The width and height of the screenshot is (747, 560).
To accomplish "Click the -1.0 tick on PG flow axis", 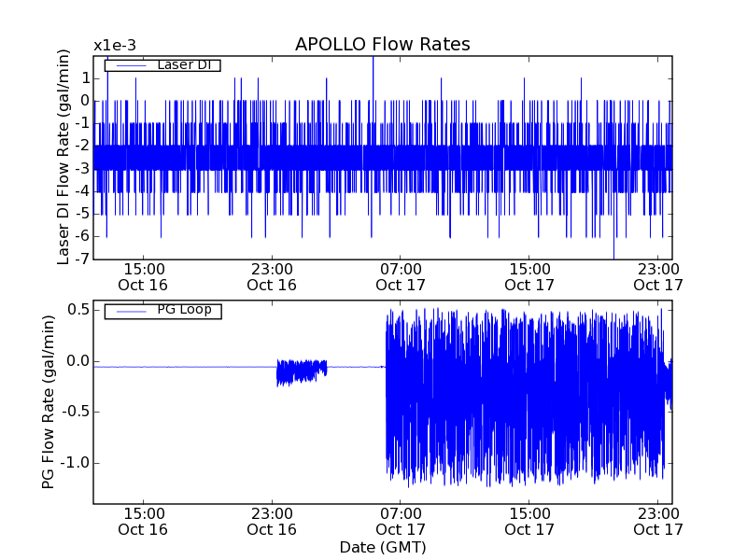I will coord(75,463).
